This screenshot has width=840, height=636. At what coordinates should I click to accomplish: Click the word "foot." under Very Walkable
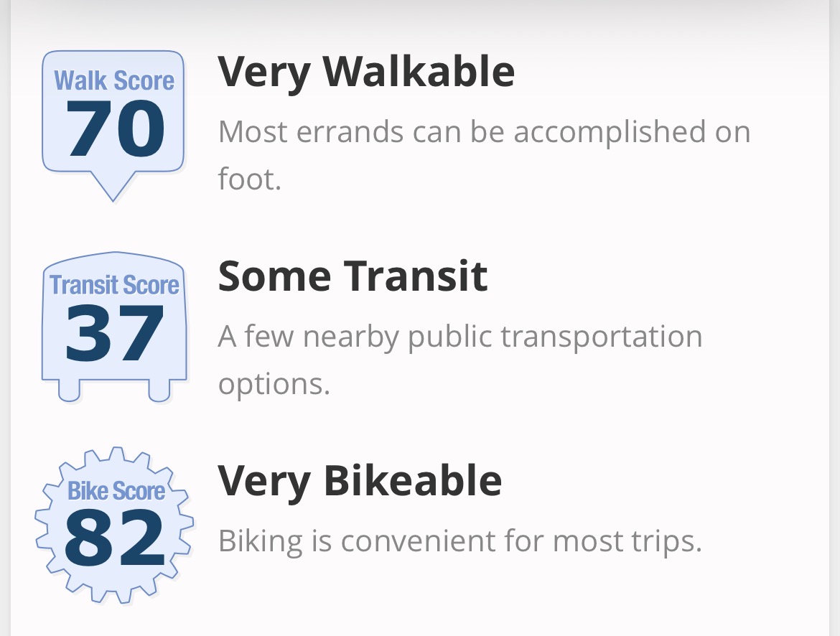249,179
